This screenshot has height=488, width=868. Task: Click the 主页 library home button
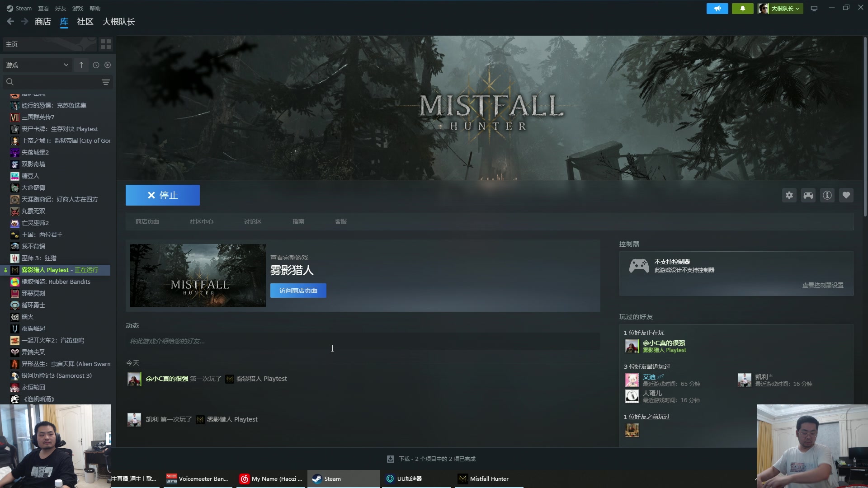click(x=49, y=44)
